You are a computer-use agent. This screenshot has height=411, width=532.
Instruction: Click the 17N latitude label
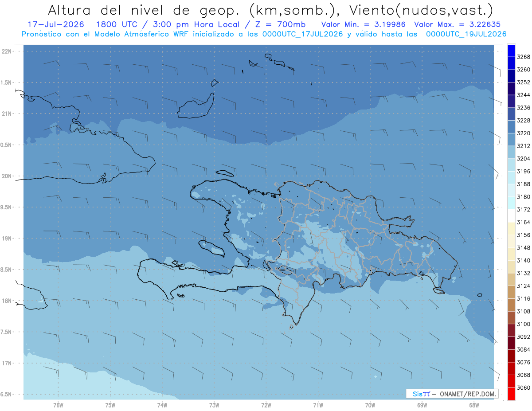click(x=7, y=363)
